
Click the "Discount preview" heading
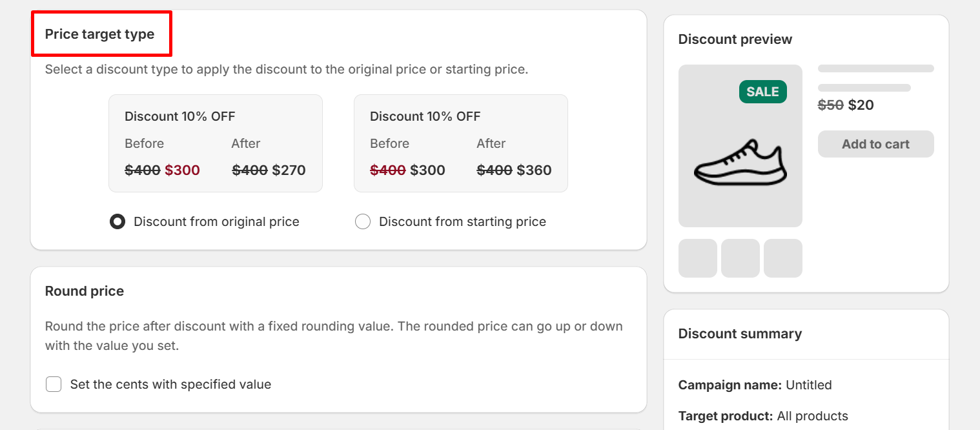tap(735, 39)
